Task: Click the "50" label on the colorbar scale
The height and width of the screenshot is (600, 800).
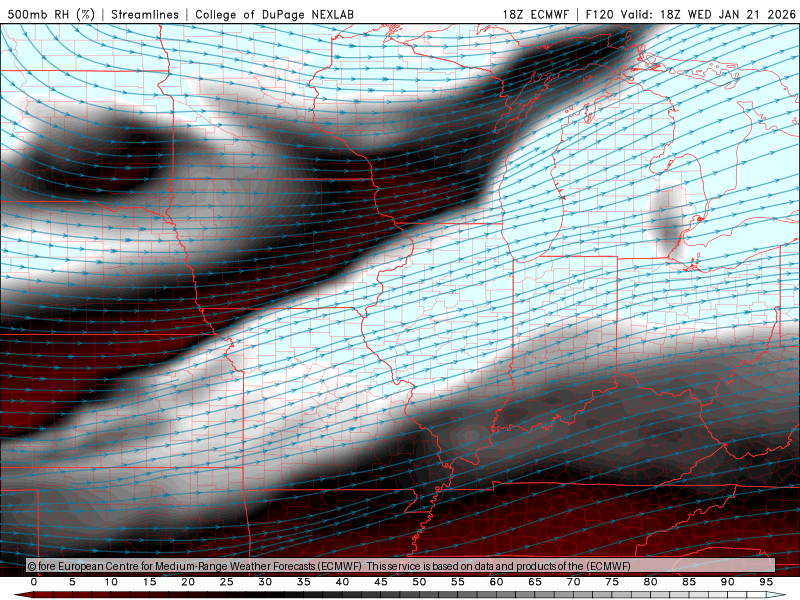Action: click(x=419, y=582)
